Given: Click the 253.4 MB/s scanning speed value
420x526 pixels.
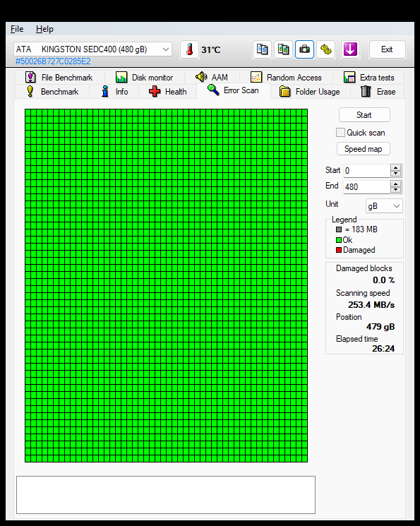Looking at the screenshot, I should 371,304.
